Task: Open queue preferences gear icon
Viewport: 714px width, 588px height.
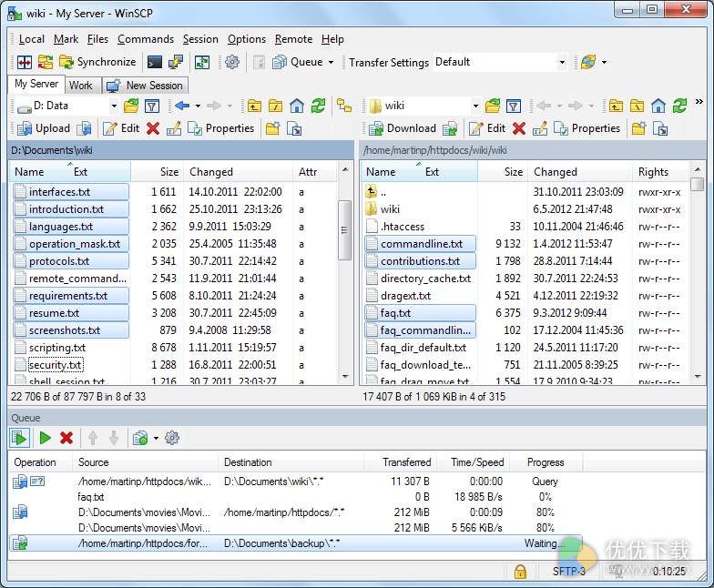Action: pyautogui.click(x=171, y=439)
